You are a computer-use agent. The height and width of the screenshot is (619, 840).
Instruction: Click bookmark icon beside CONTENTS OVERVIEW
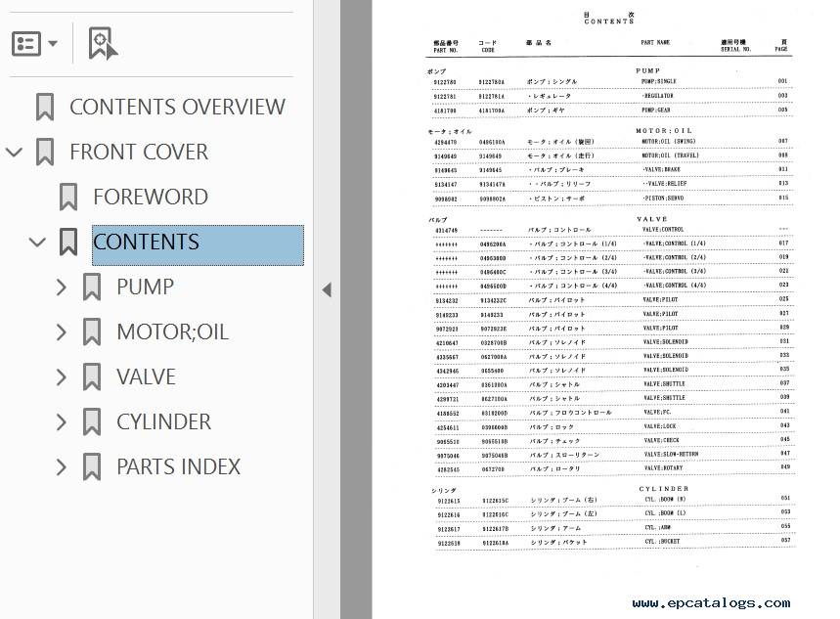45,107
